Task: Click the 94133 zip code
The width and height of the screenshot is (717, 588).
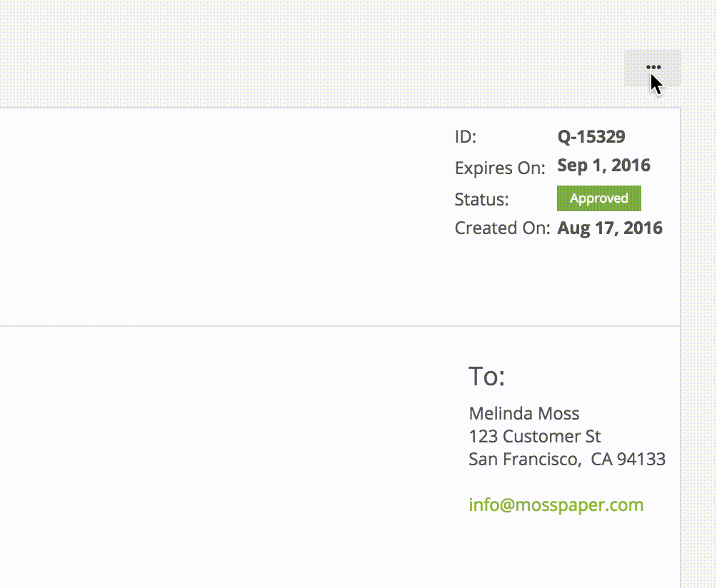Action: point(641,459)
